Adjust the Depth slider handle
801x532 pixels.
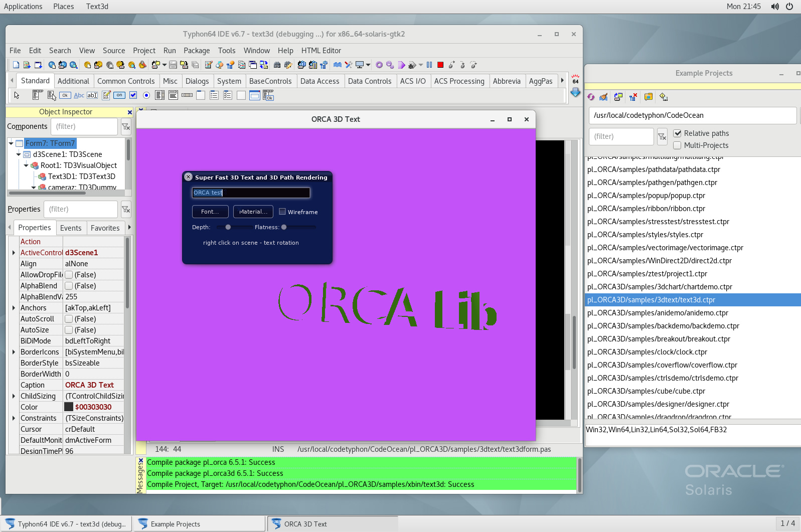point(228,227)
